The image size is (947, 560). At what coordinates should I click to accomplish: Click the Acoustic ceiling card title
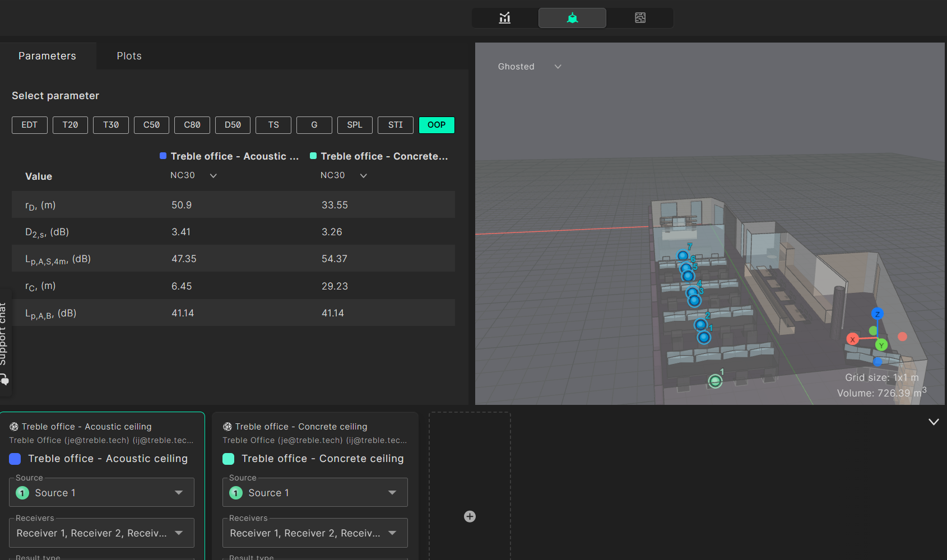86,427
